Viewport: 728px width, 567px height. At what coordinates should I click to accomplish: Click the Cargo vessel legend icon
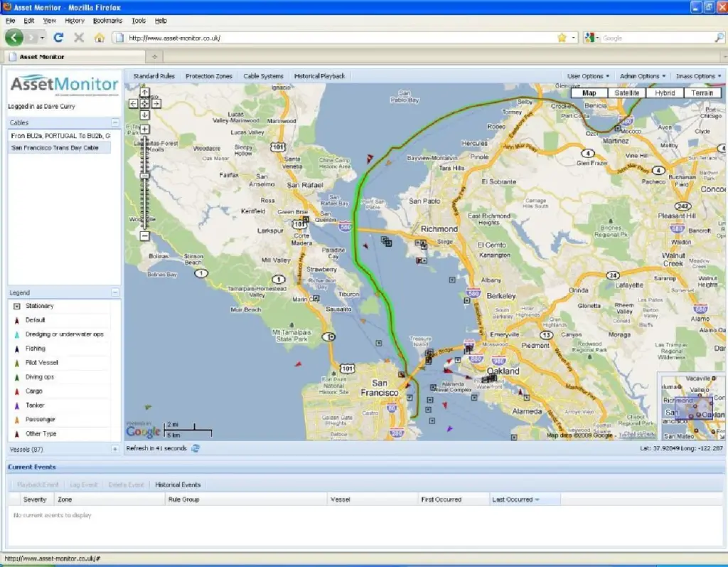click(x=17, y=391)
